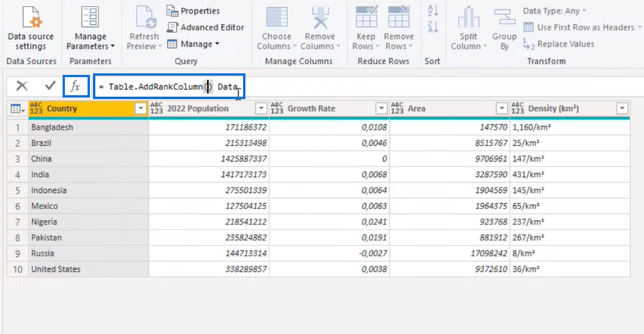
Task: Select the 2022 Population column header
Action: pyautogui.click(x=209, y=108)
